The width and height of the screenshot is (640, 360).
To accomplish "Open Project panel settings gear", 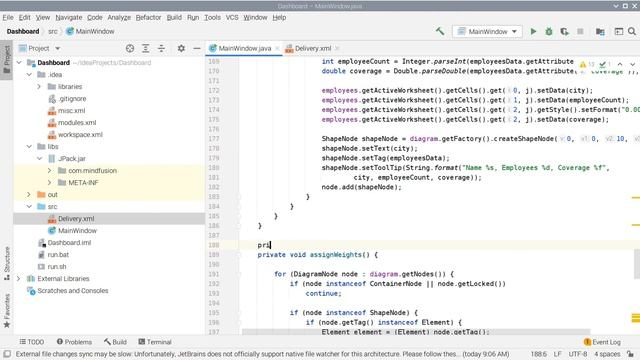I will click(181, 48).
